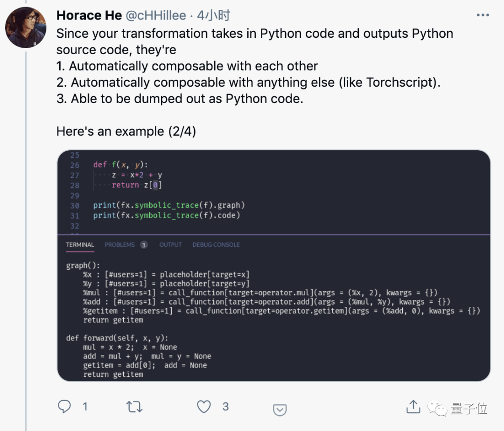The height and width of the screenshot is (431, 504).
Task: Click the reply count showing 1
Action: click(x=86, y=406)
